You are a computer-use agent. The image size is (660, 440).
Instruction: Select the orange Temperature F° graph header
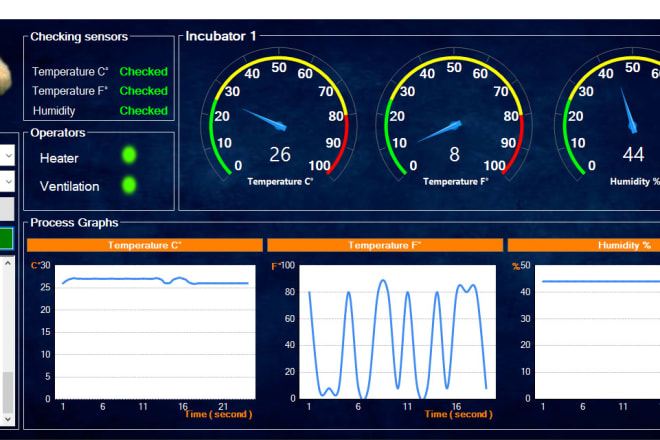coord(385,245)
